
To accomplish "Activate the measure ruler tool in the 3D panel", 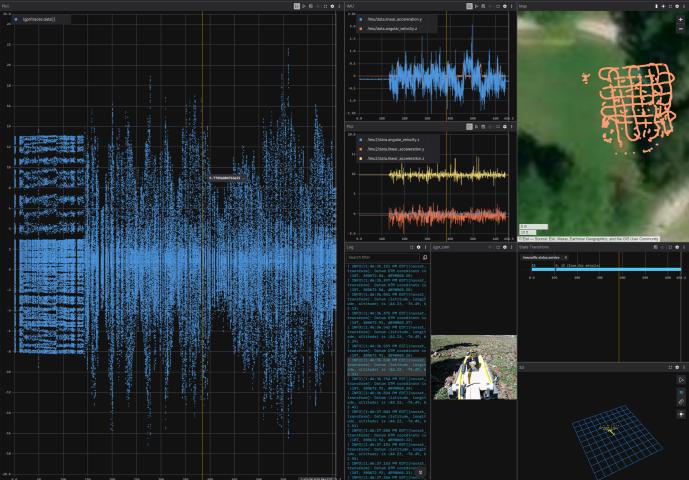I will click(681, 402).
